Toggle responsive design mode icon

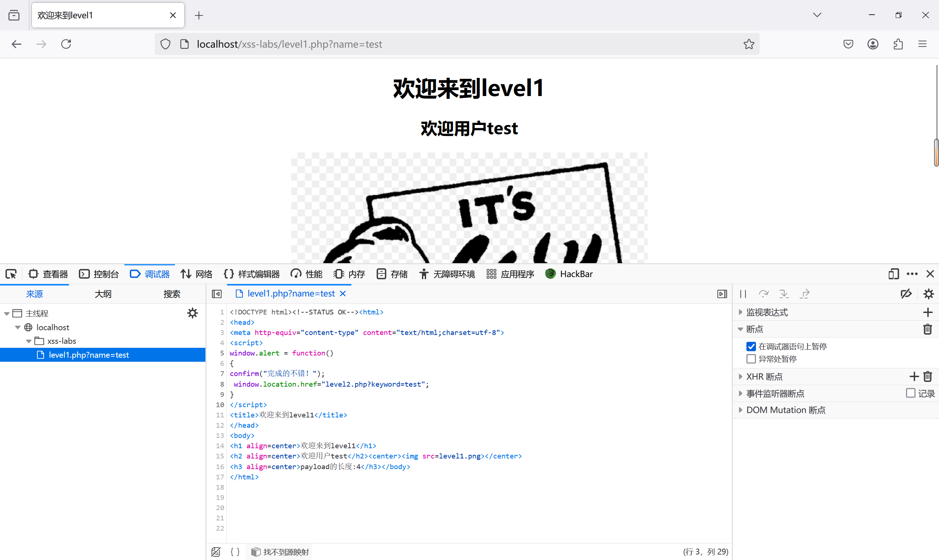pyautogui.click(x=893, y=274)
